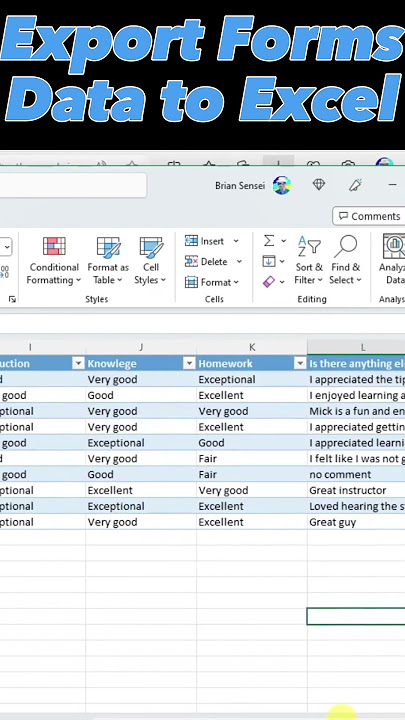The width and height of the screenshot is (405, 720).
Task: Click the AutoSum sigma icon
Action: [269, 241]
